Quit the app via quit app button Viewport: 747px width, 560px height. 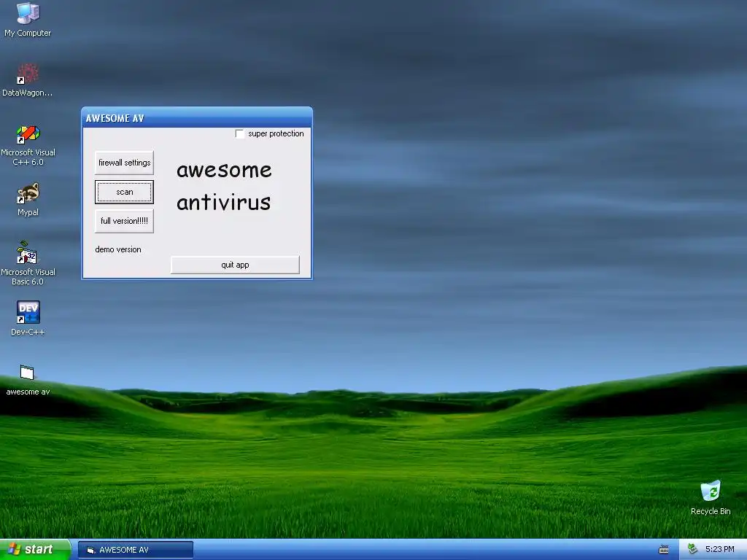point(236,265)
